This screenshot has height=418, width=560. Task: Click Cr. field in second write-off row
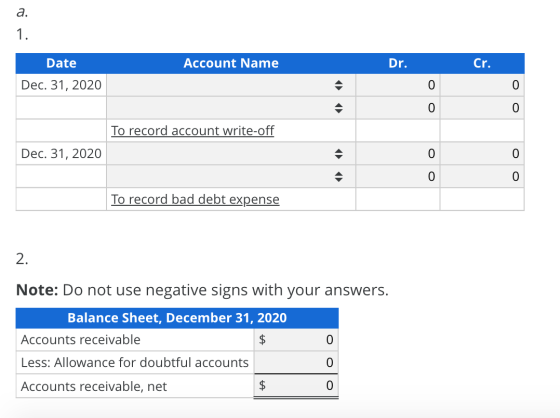(x=482, y=108)
